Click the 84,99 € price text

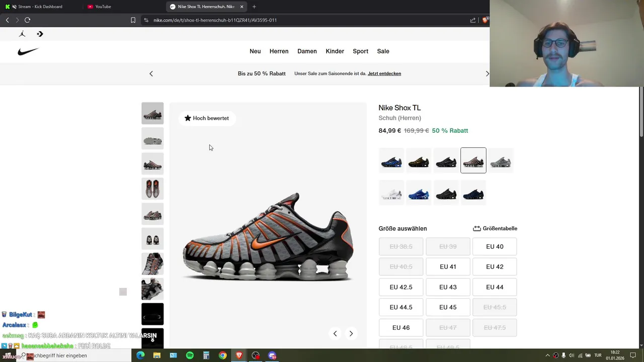[390, 131]
